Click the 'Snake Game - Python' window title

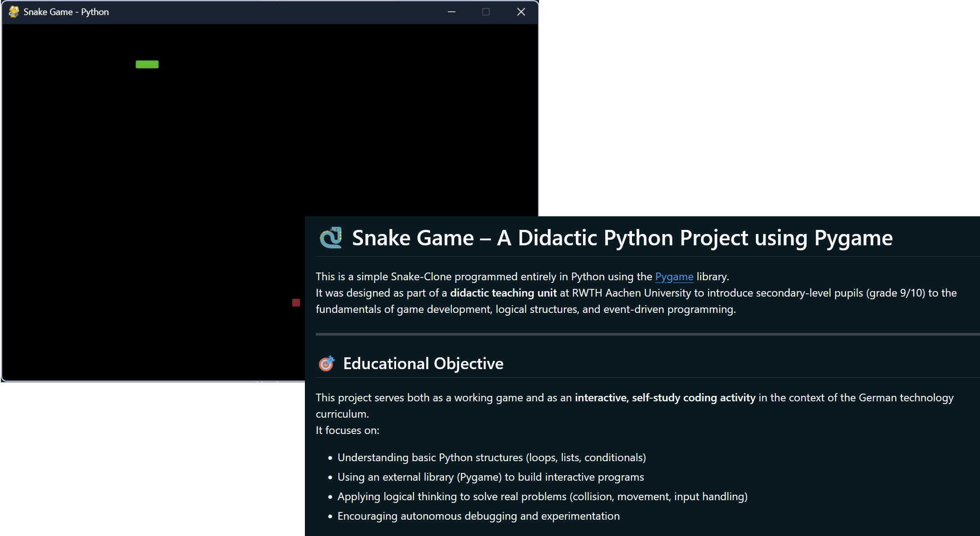(x=66, y=12)
